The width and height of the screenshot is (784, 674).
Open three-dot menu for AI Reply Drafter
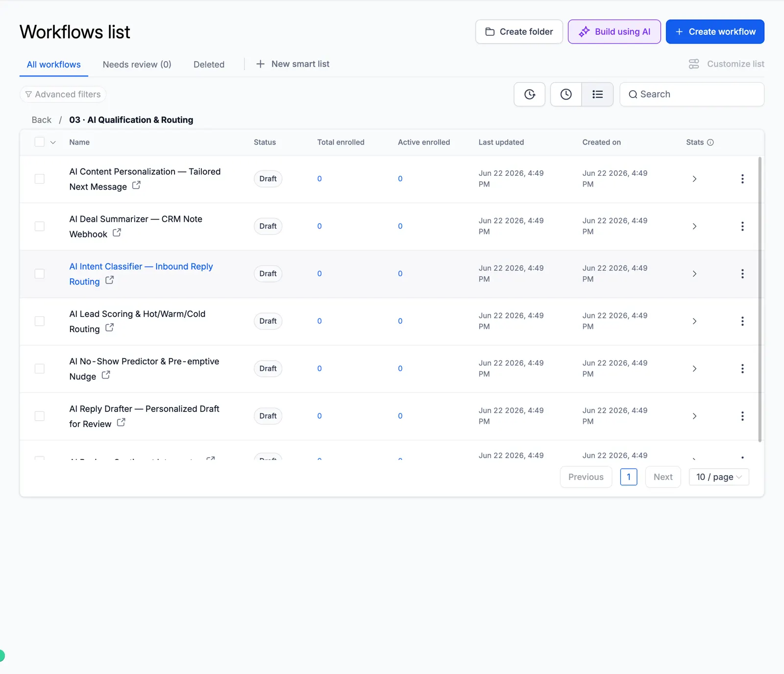pos(742,416)
